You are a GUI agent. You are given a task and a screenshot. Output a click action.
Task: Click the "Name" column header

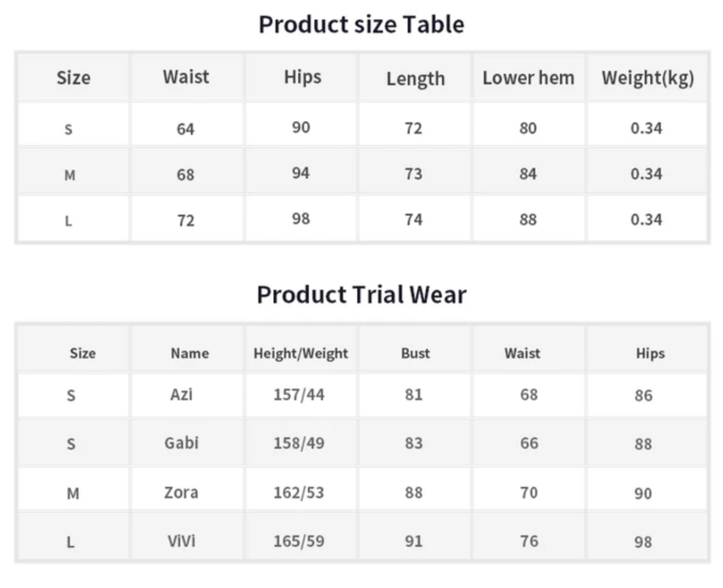click(x=190, y=353)
